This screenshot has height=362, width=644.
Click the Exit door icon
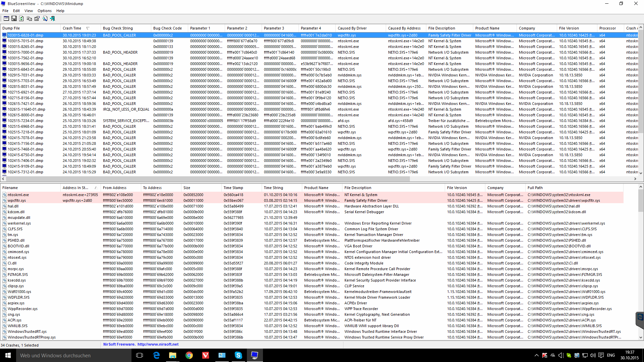click(x=53, y=19)
